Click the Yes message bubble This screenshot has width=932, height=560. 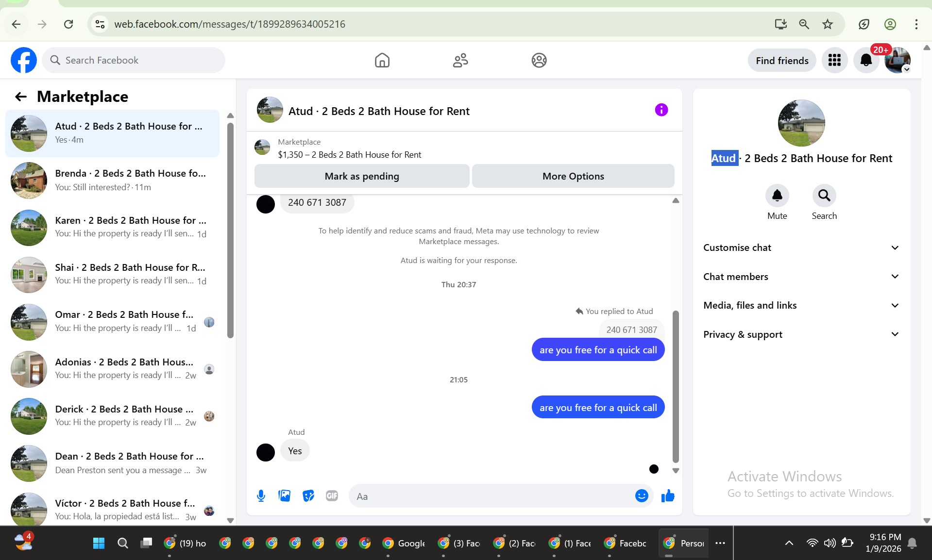pos(295,451)
